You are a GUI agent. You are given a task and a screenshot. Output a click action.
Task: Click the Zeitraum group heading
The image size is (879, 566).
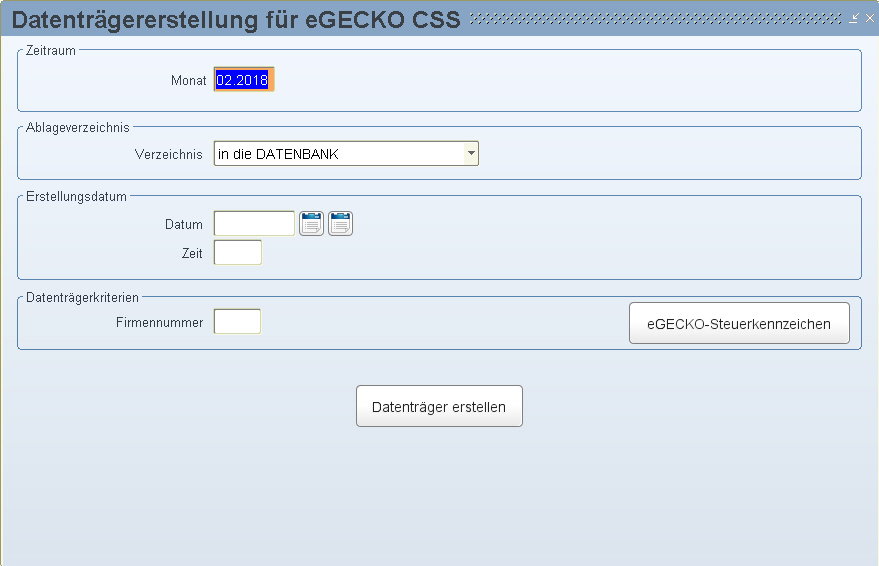coord(50,50)
